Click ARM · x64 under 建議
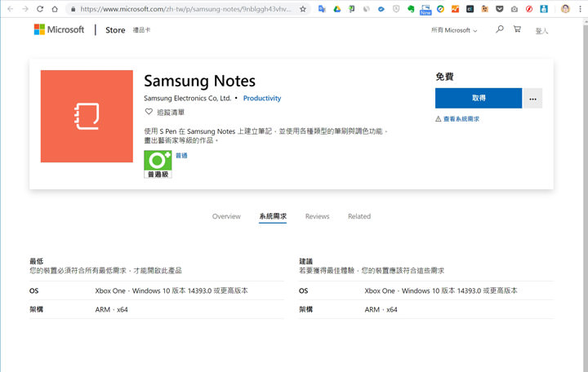The height and width of the screenshot is (372, 588). [381, 310]
